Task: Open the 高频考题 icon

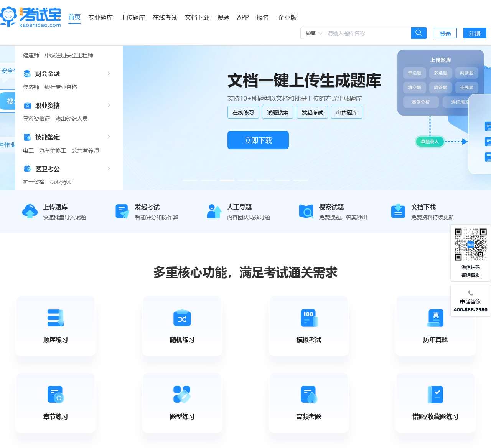Action: tap(309, 395)
